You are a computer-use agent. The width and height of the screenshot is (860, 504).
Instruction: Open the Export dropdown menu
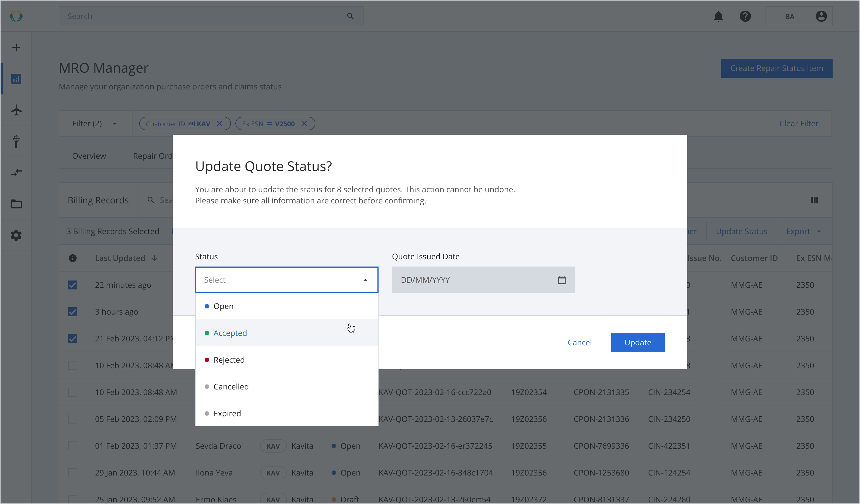point(803,231)
